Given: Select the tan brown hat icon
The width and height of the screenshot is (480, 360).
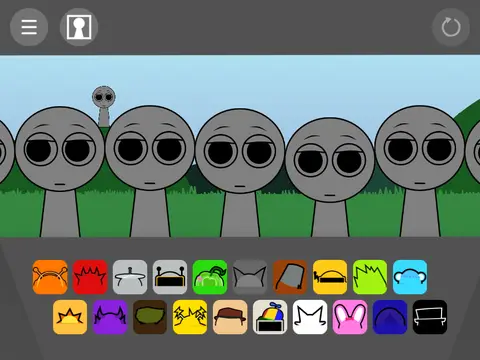Looking at the screenshot, I should click(x=230, y=317).
